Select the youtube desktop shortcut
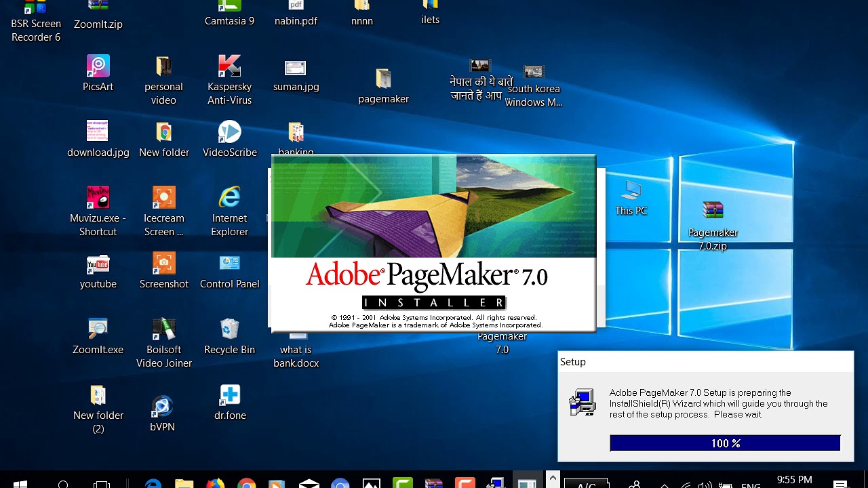Image resolution: width=868 pixels, height=488 pixels. [x=98, y=264]
